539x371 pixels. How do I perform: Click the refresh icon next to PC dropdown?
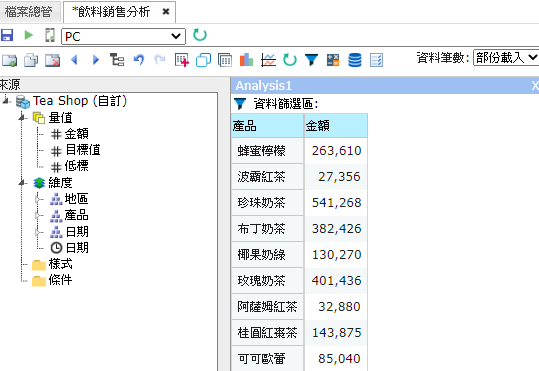tap(200, 35)
